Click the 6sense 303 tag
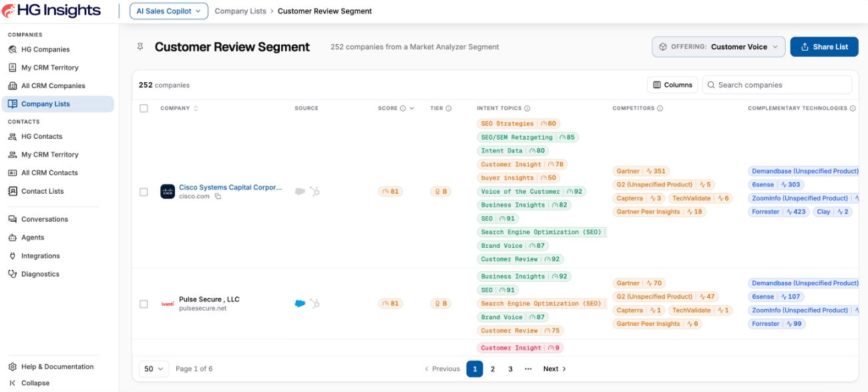Image resolution: width=868 pixels, height=392 pixels. coord(776,184)
